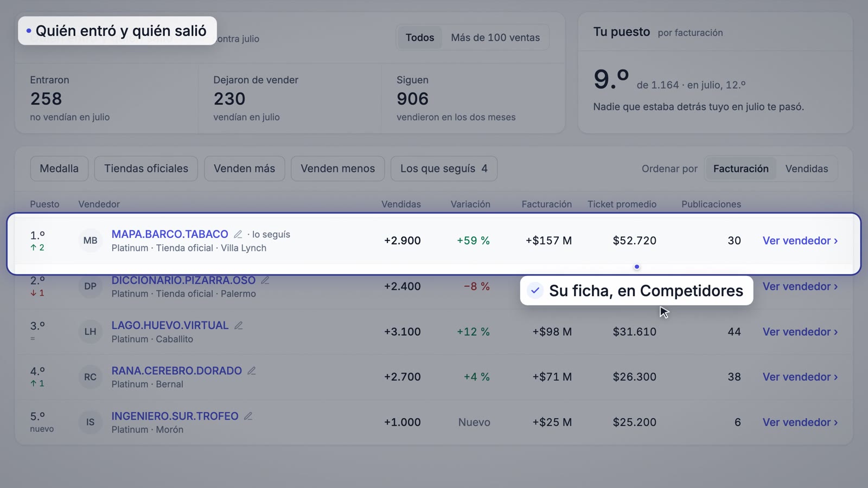The width and height of the screenshot is (868, 488).
Task: Click the LH avatar circle
Action: click(90, 332)
